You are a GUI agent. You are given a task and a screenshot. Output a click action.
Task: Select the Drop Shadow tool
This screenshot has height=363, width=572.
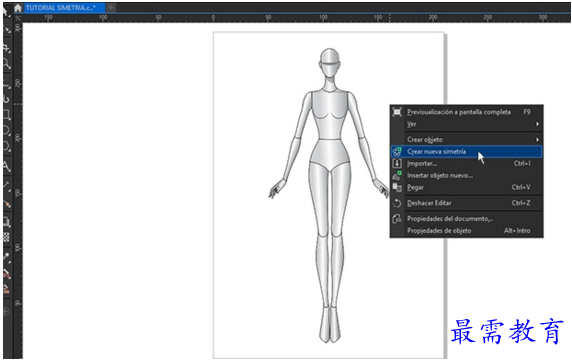(x=6, y=221)
